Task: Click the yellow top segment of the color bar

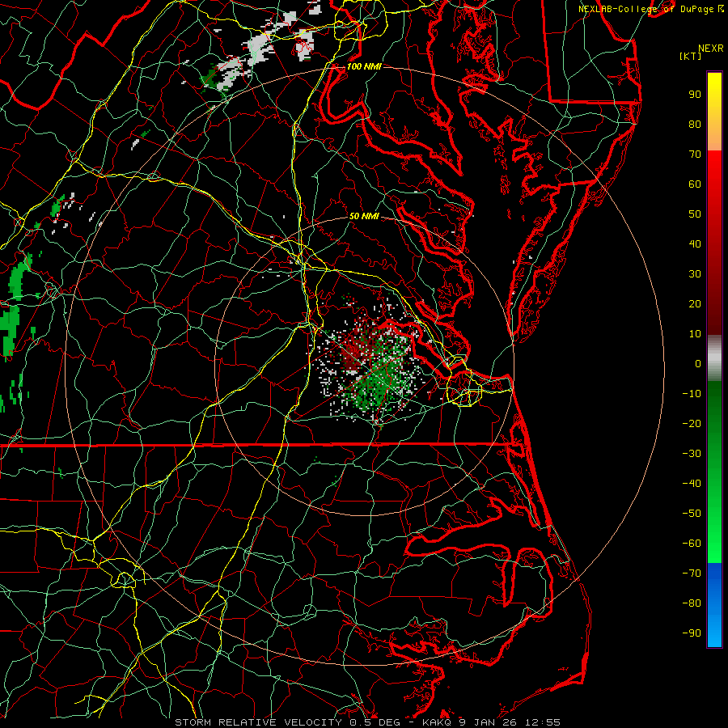Action: [x=714, y=112]
